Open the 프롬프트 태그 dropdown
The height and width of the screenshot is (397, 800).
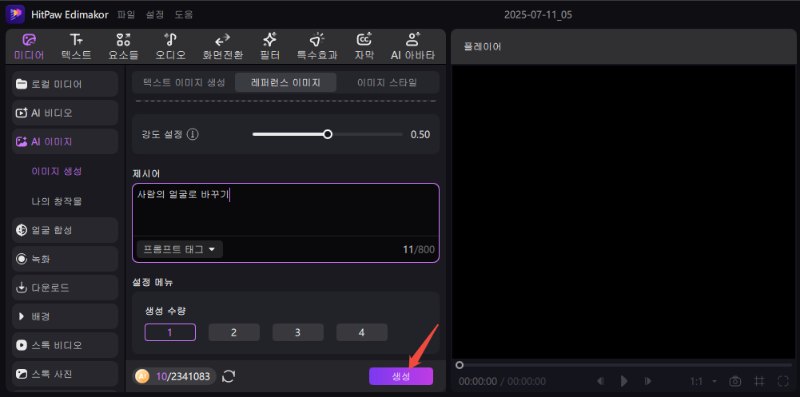(180, 250)
